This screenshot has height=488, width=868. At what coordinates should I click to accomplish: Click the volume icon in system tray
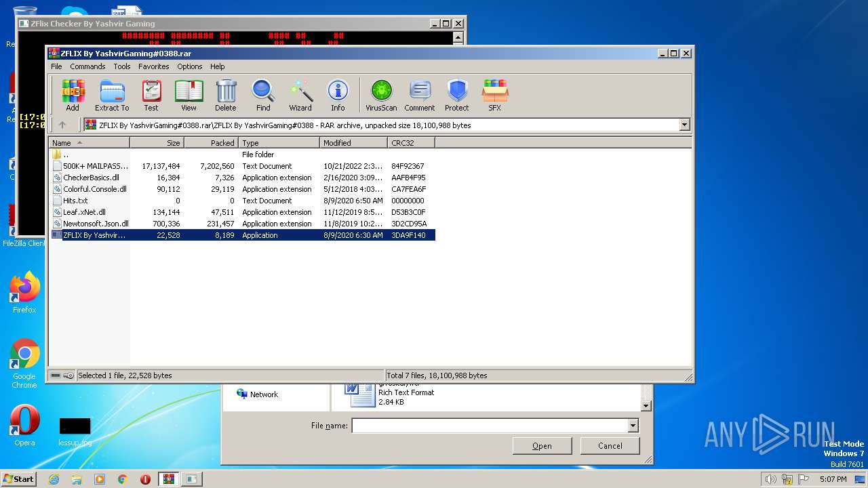tap(770, 479)
